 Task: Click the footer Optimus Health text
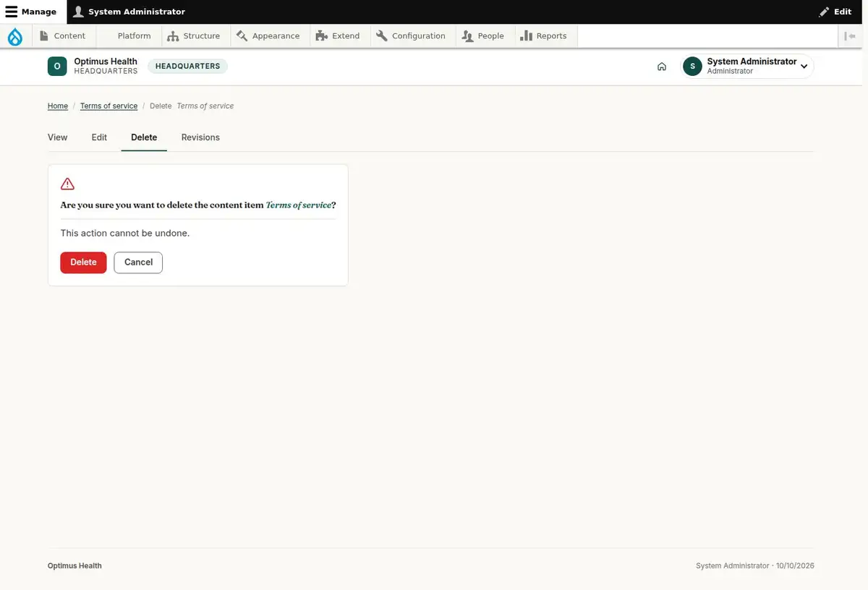[x=75, y=565]
